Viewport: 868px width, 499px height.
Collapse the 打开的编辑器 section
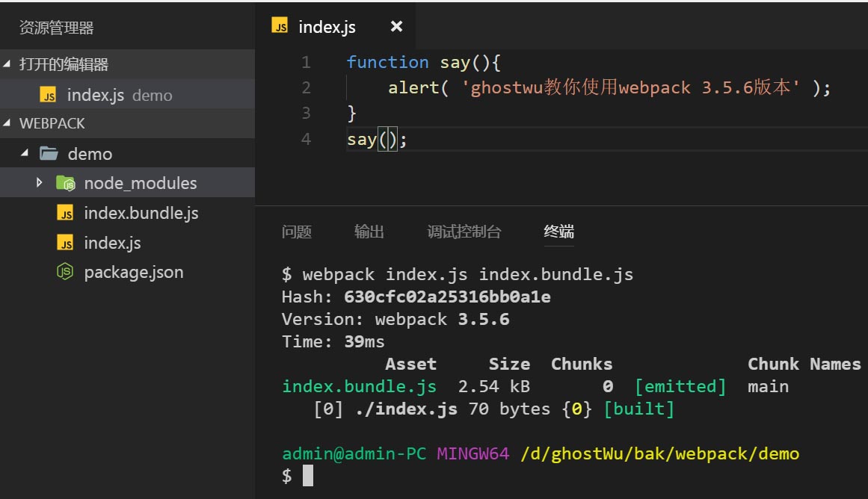[7, 65]
